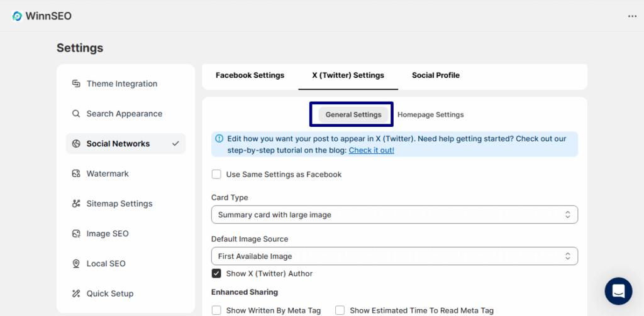Screen dimensions: 644x316
Task: Click the Watermark sidebar icon
Action: (x=76, y=173)
